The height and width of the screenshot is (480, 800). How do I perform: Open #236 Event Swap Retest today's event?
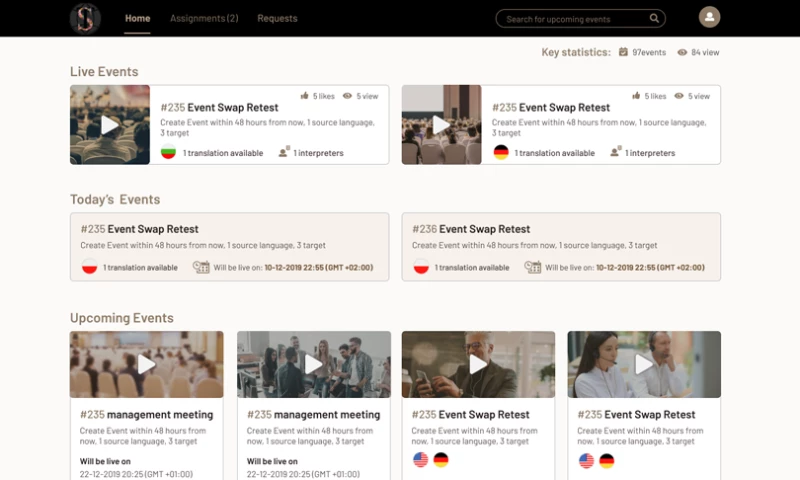coord(485,229)
